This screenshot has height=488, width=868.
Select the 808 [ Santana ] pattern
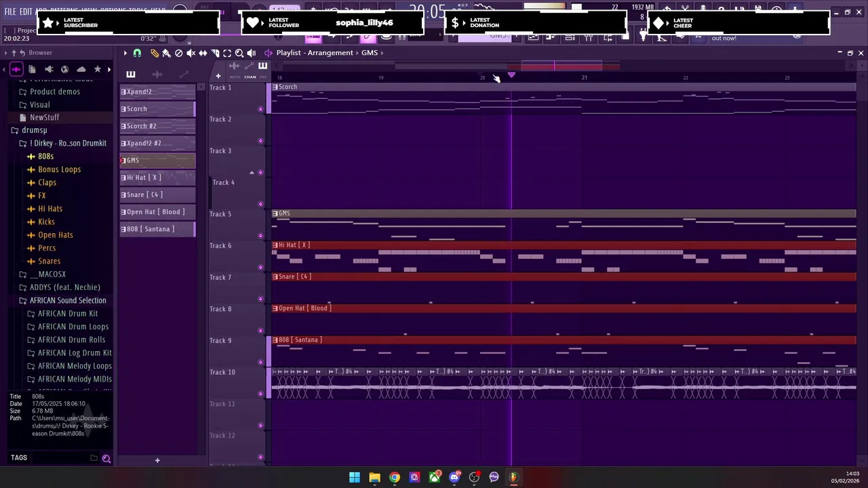point(157,229)
